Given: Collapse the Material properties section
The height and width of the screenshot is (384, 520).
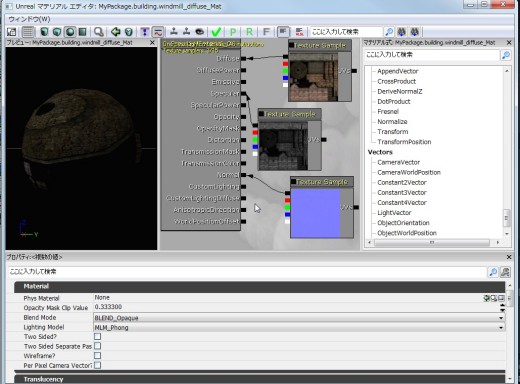Looking at the screenshot, I should point(259,286).
